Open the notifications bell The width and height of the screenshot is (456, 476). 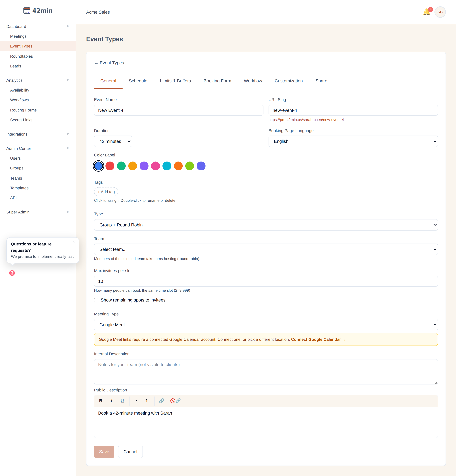coord(427,12)
